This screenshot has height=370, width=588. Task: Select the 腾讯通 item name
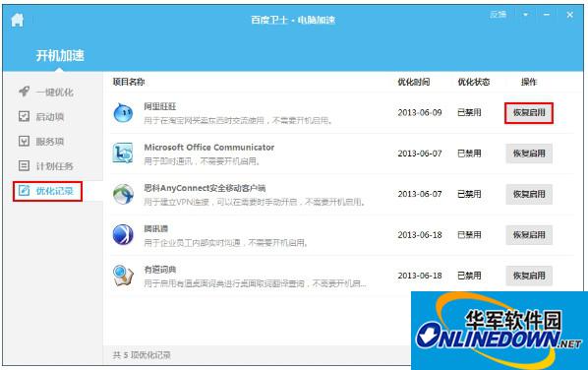[x=156, y=228]
